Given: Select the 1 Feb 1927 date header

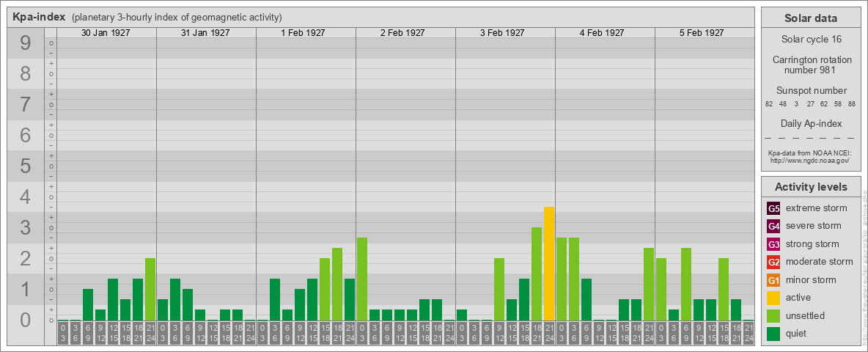Looking at the screenshot, I should (x=303, y=33).
